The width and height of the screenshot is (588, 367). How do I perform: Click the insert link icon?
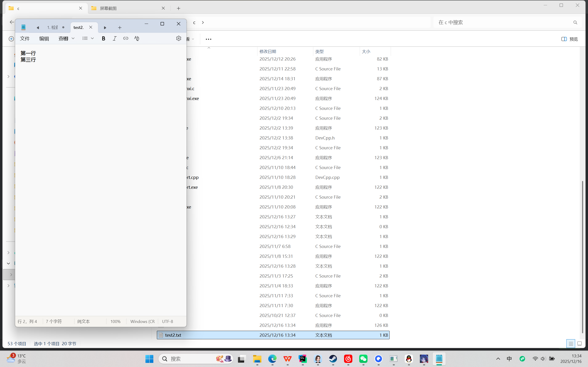(126, 38)
